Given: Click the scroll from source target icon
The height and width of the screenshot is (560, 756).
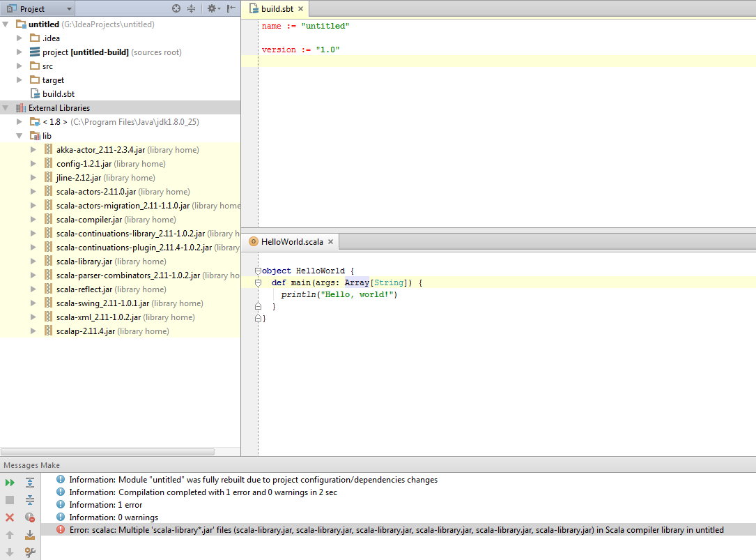Looking at the screenshot, I should [176, 8].
